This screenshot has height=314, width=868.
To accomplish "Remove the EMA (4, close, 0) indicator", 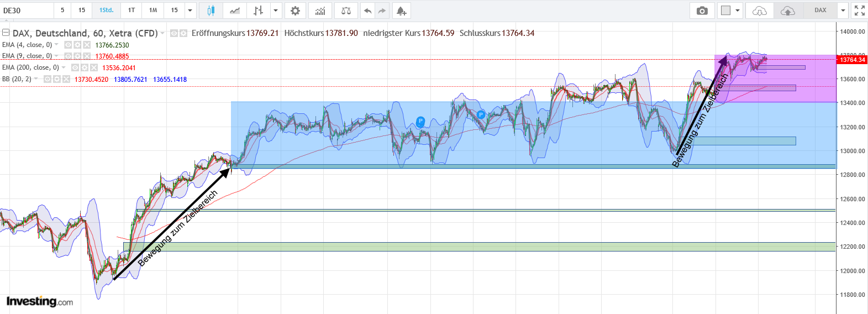I will click(87, 45).
